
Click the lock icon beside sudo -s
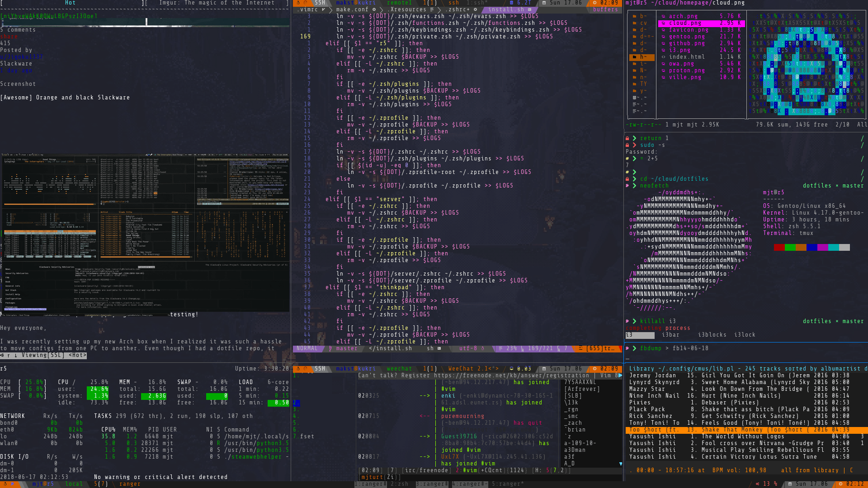pyautogui.click(x=627, y=145)
